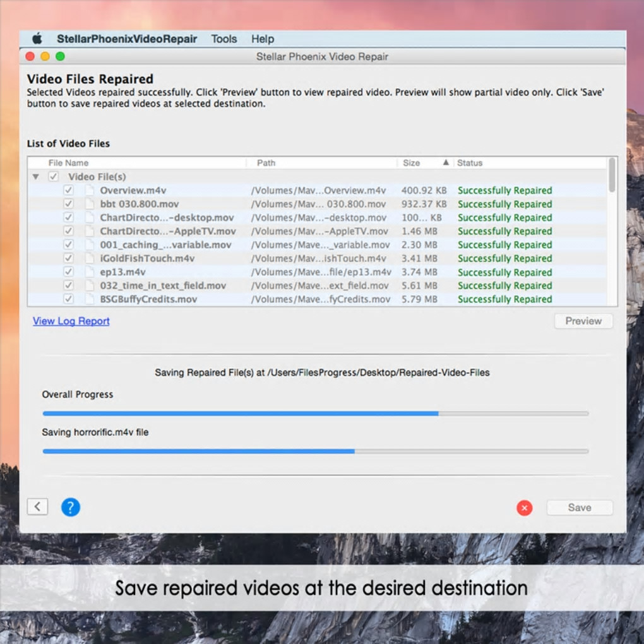Image resolution: width=644 pixels, height=644 pixels.
Task: Uncheck the BSGBuffyCredits.mov checkbox
Action: [x=69, y=299]
